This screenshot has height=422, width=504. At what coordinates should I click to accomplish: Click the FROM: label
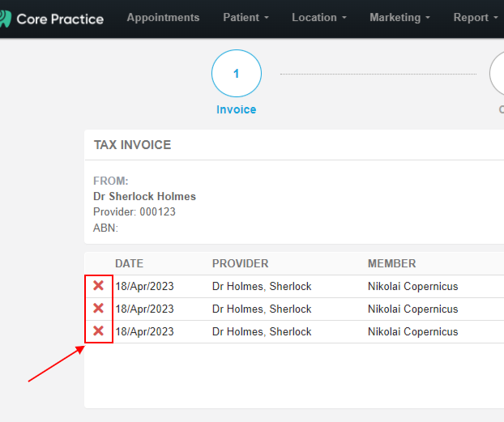[110, 181]
